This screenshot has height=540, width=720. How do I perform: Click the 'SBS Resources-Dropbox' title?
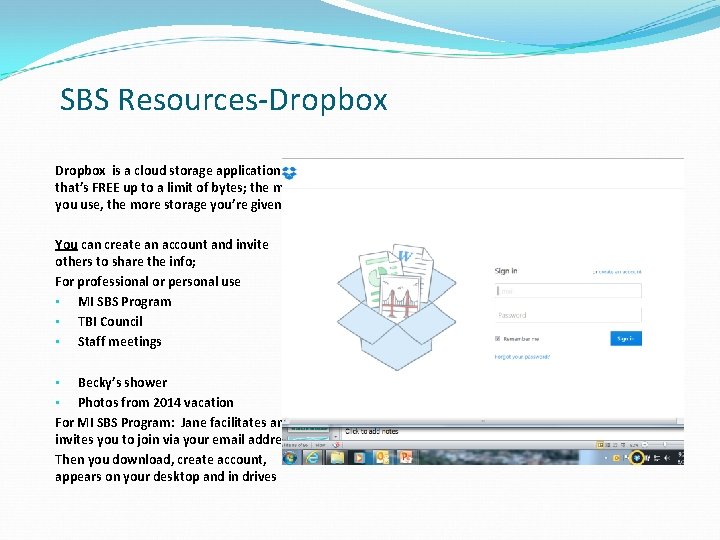(224, 99)
